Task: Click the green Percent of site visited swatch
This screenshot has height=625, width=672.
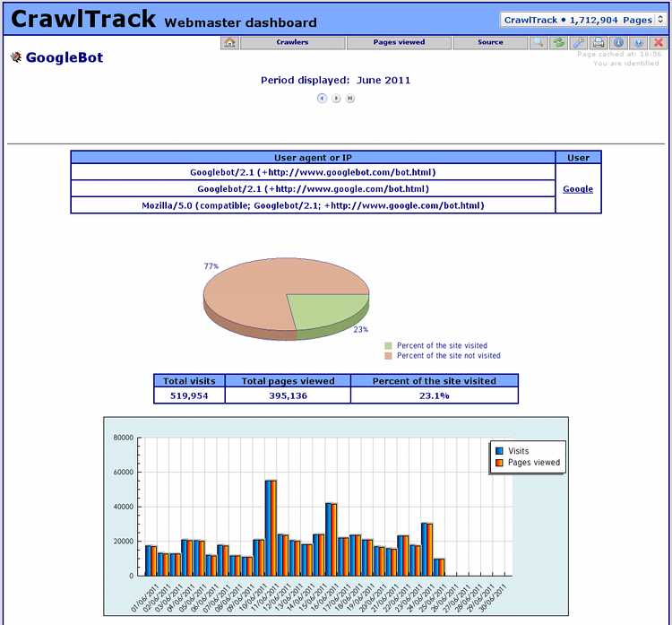Action: [x=388, y=346]
